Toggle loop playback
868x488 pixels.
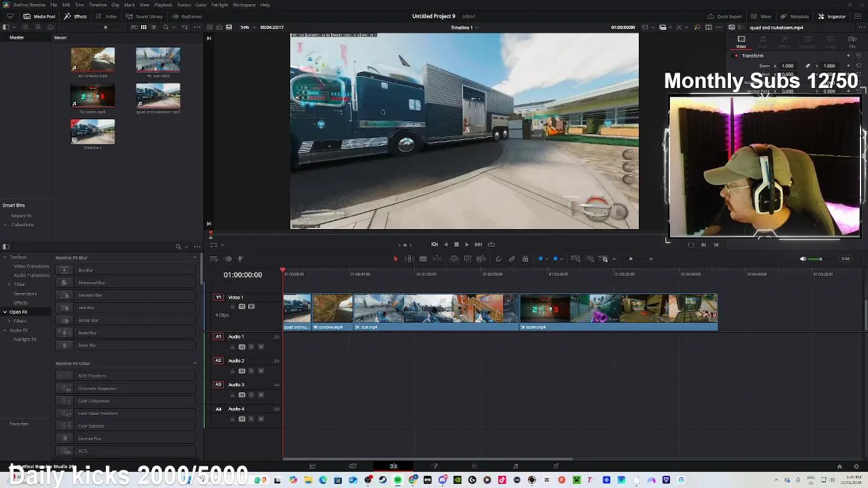[491, 245]
